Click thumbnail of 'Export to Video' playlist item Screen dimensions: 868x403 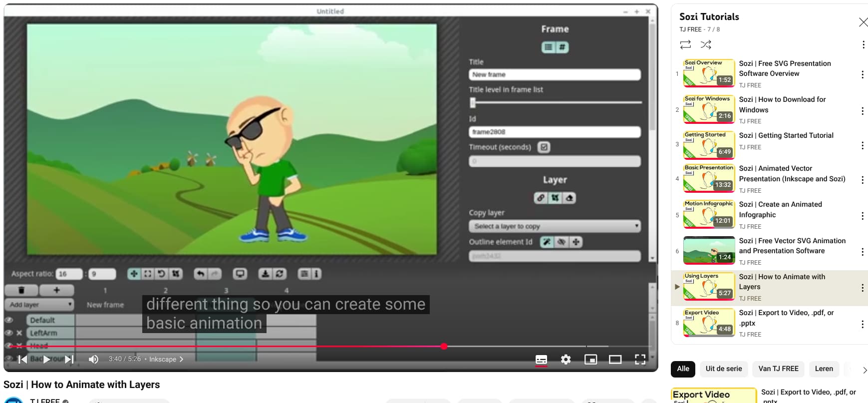point(709,322)
